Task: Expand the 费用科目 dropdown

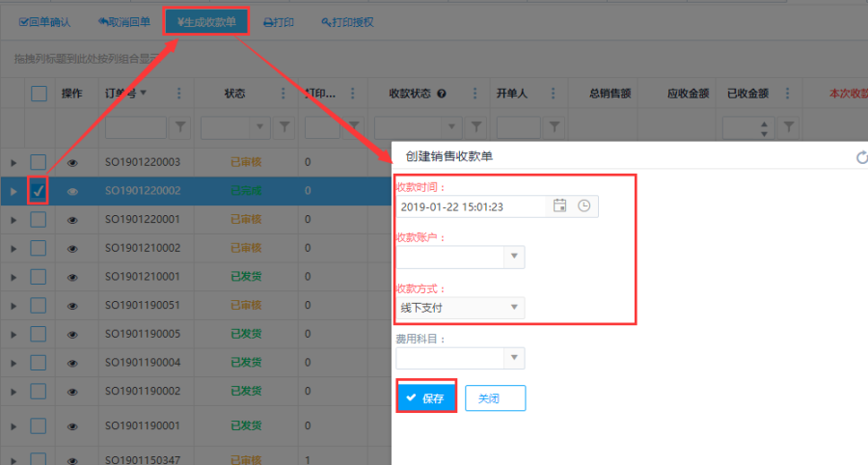Action: [514, 358]
